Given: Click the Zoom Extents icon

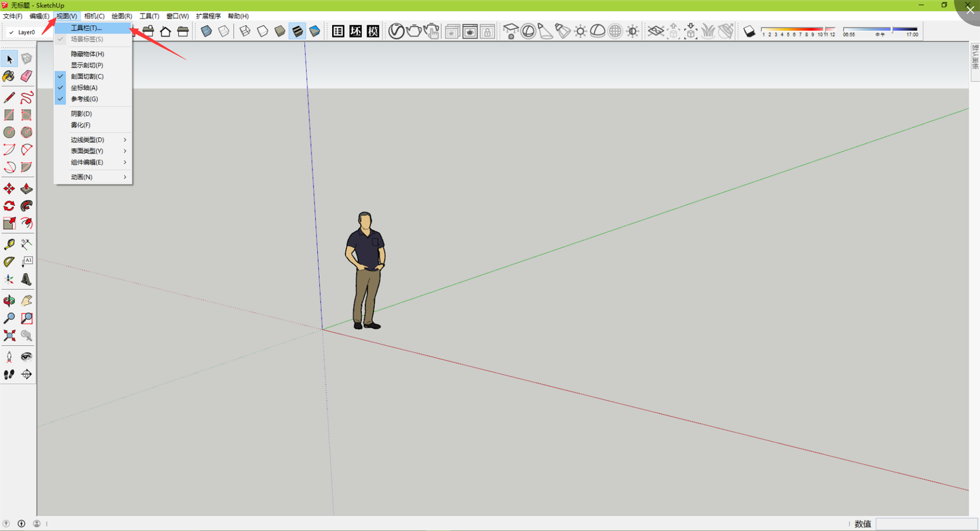Looking at the screenshot, I should [x=9, y=335].
